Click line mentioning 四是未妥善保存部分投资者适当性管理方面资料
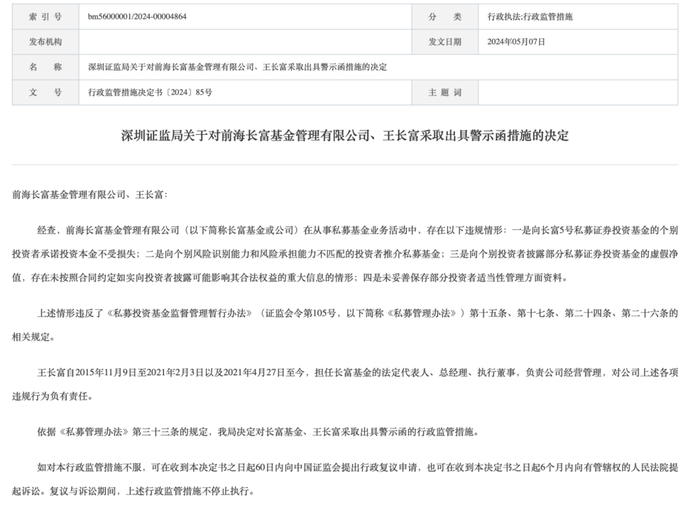The height and width of the screenshot is (510, 700). [x=290, y=278]
